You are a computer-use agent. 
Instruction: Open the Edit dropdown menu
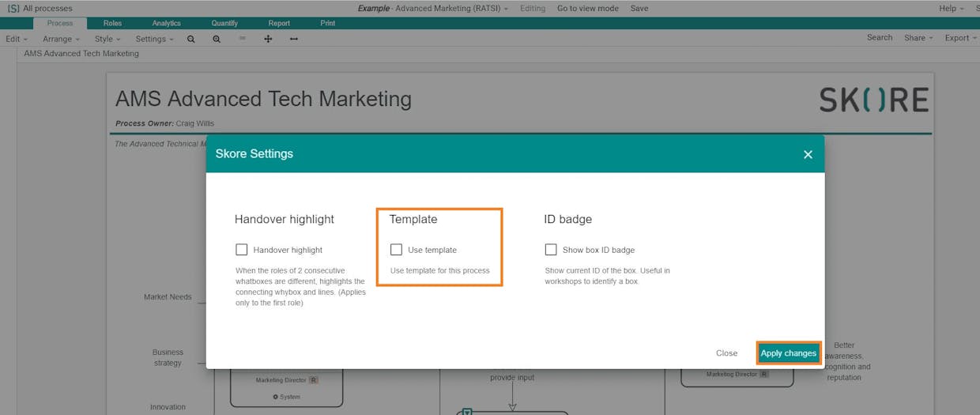[17, 39]
